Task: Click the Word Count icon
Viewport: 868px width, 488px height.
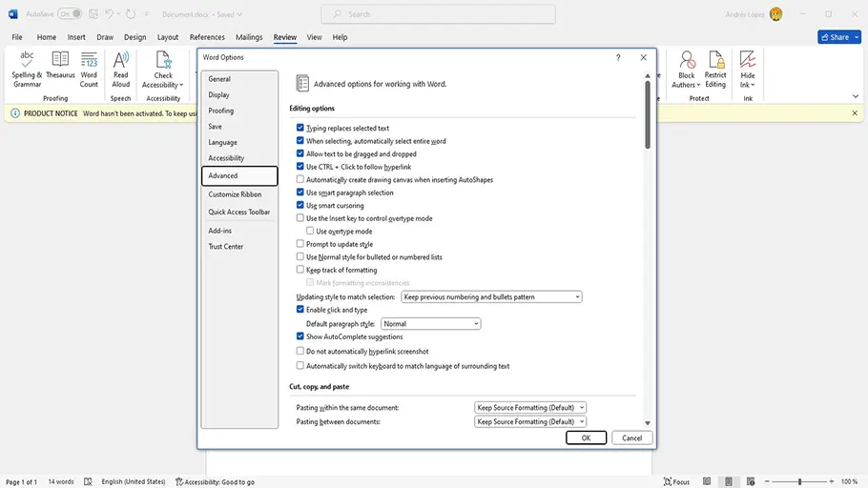Action: tap(89, 69)
